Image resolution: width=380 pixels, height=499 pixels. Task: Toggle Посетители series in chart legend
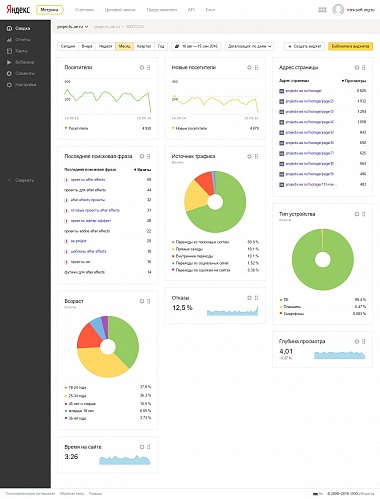(77, 128)
